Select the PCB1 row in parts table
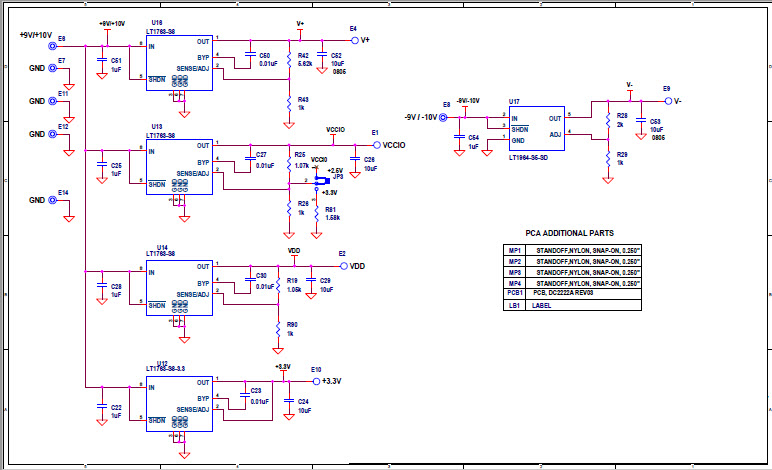This screenshot has width=772, height=470. point(573,292)
